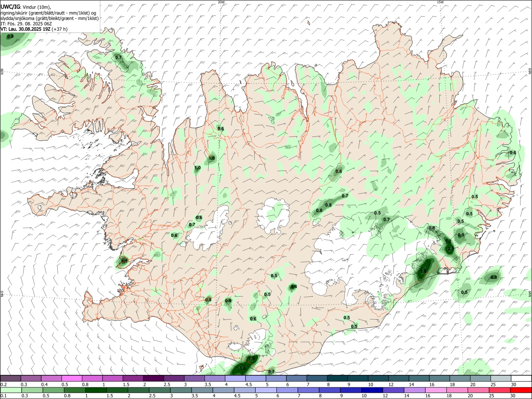Click the '0.1' label in the bottom legend row

(4, 396)
